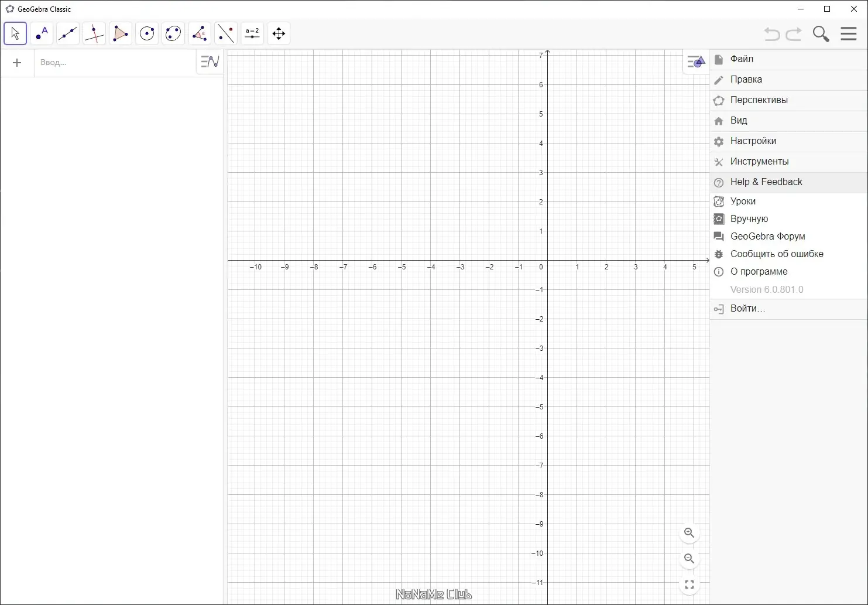Add new algebra row with plus
868x605 pixels.
(17, 63)
